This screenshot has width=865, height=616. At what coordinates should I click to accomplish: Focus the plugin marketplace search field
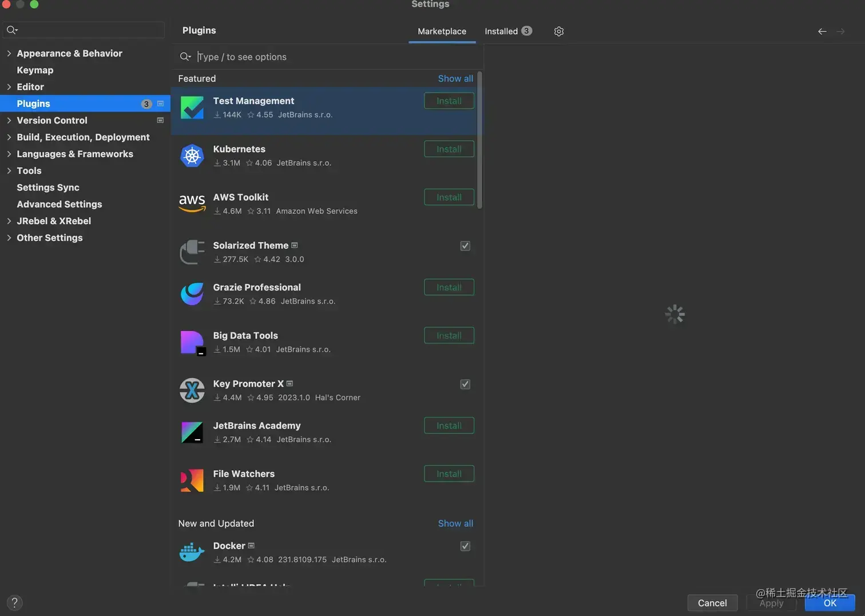point(327,57)
